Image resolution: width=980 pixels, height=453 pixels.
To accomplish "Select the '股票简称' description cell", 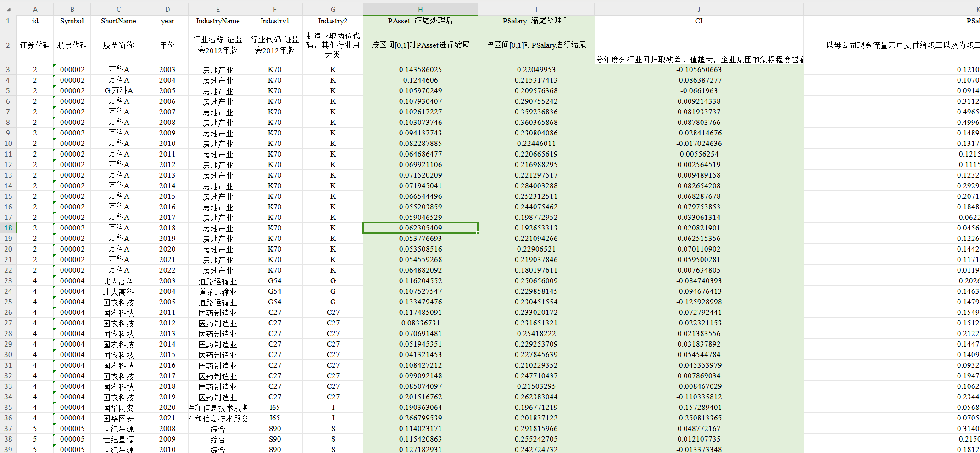I will point(118,45).
